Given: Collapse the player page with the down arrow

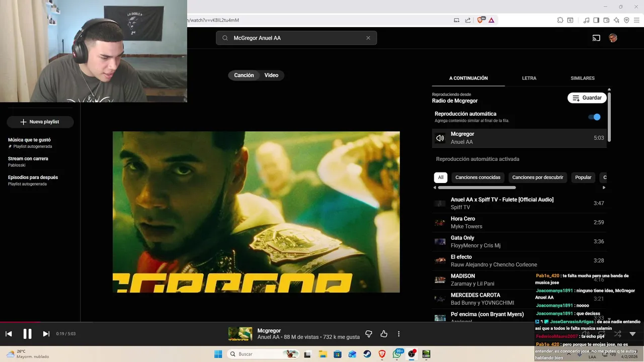Looking at the screenshot, I should [x=632, y=334].
